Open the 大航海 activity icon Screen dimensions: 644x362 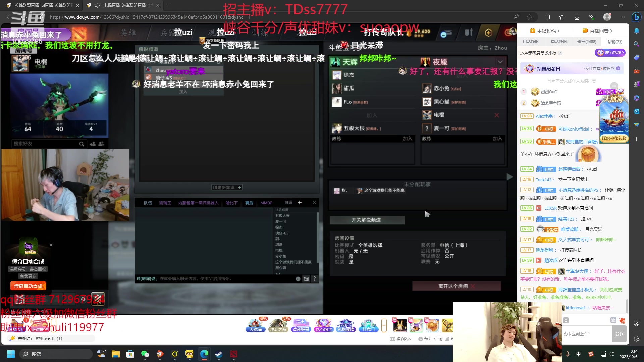click(x=256, y=325)
